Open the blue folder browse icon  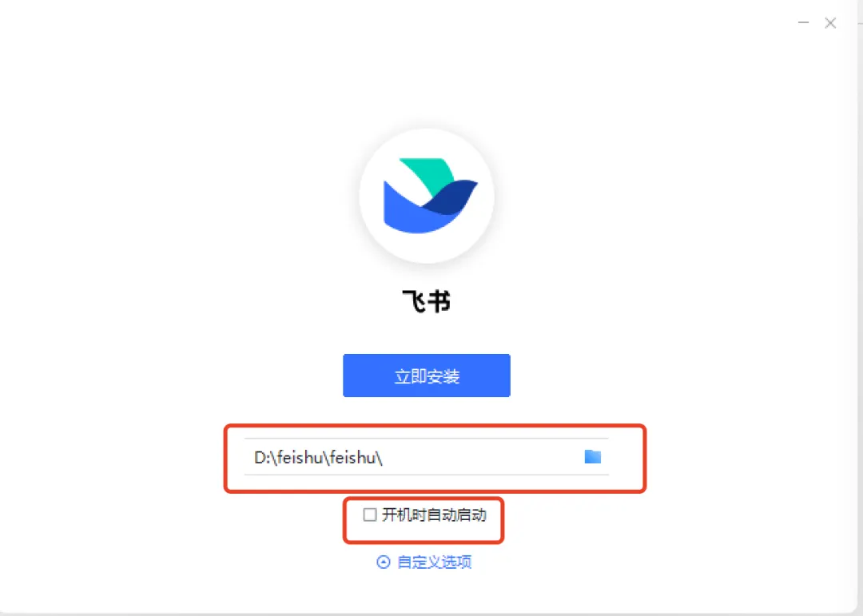click(592, 456)
